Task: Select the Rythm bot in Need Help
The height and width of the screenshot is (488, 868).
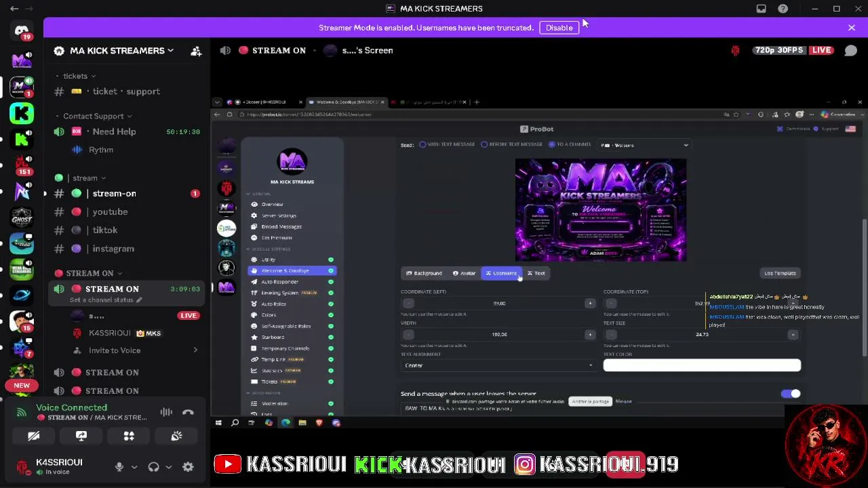Action: (x=127, y=150)
